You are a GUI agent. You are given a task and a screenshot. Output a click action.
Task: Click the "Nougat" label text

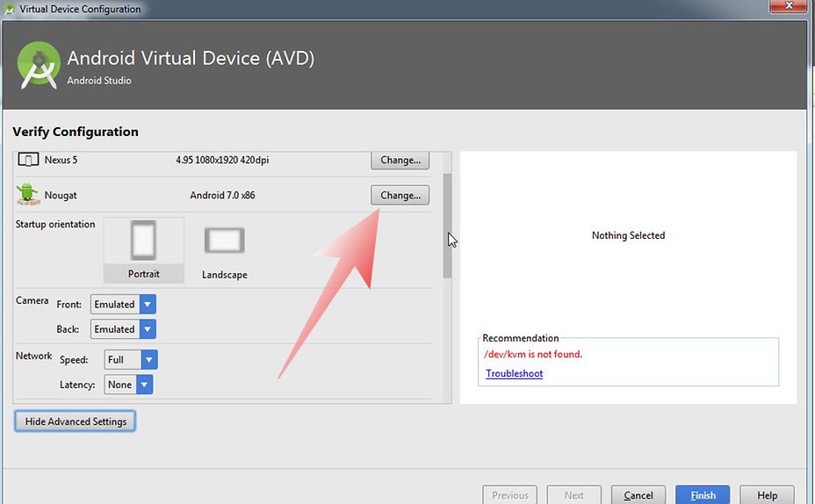[x=61, y=195]
